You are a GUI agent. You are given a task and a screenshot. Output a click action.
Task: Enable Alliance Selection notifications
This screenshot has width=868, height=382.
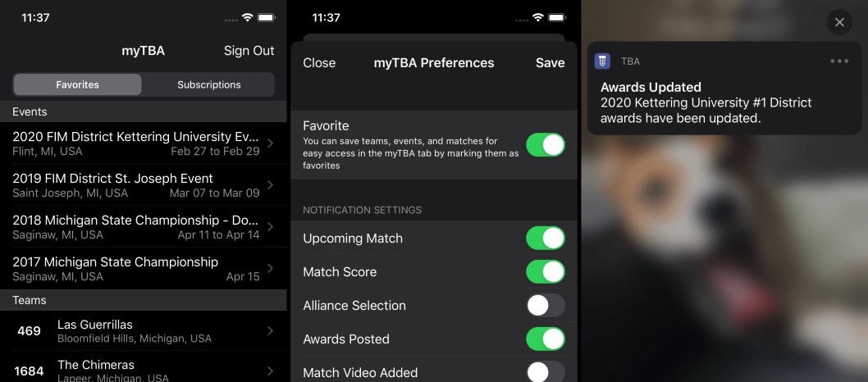[546, 306]
